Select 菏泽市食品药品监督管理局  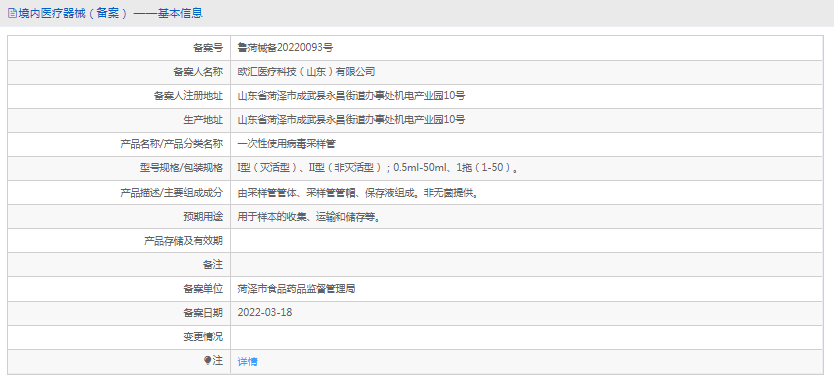point(296,289)
